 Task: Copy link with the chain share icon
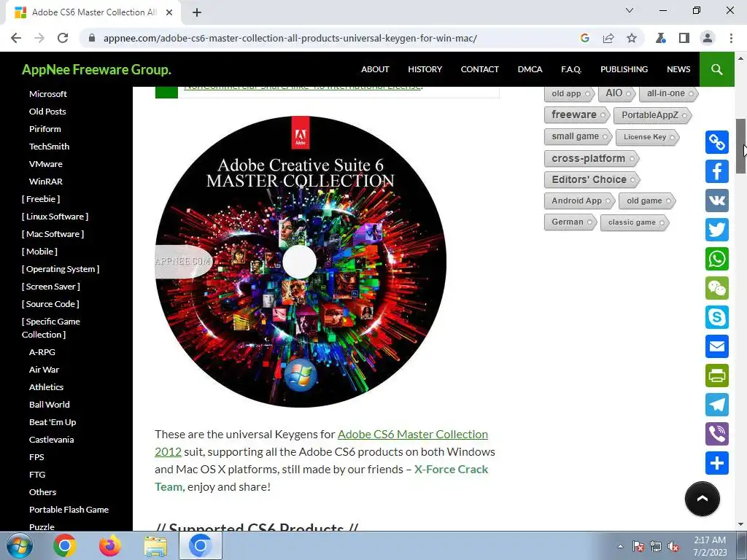tap(717, 142)
